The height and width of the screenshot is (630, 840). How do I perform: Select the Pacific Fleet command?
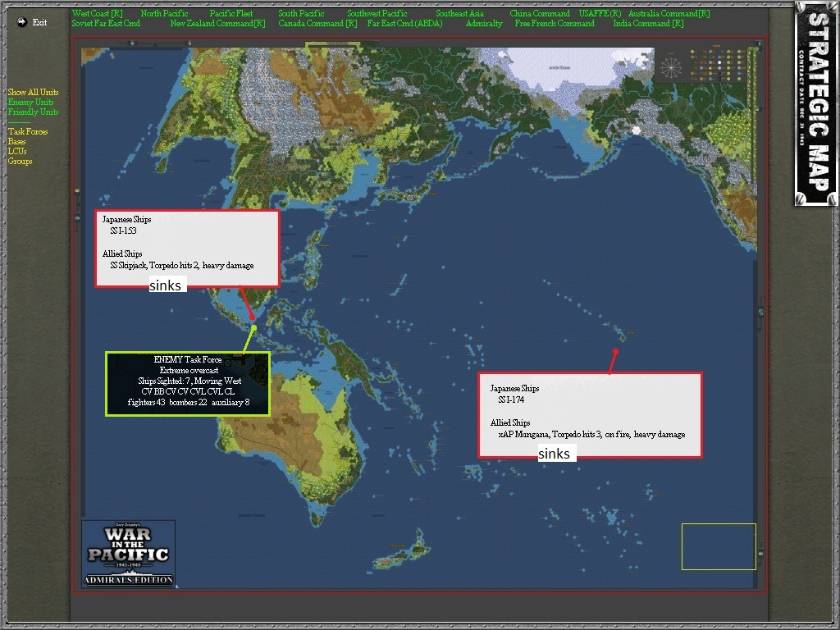(x=231, y=13)
